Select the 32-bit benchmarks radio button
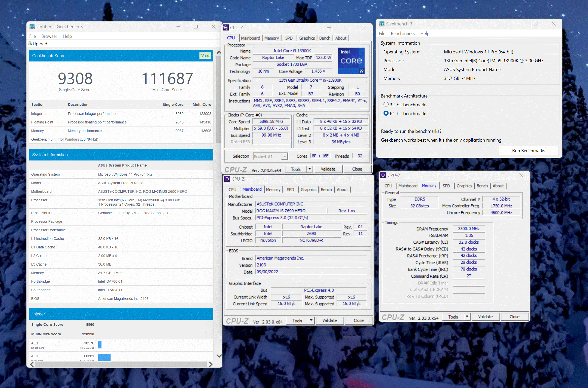Viewport: 588px width, 388px height. 386,105
